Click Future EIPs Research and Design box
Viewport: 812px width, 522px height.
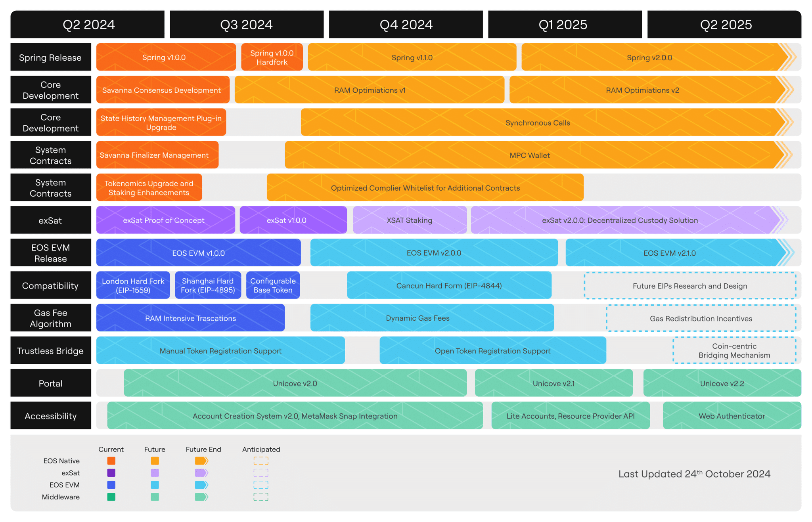pyautogui.click(x=690, y=286)
